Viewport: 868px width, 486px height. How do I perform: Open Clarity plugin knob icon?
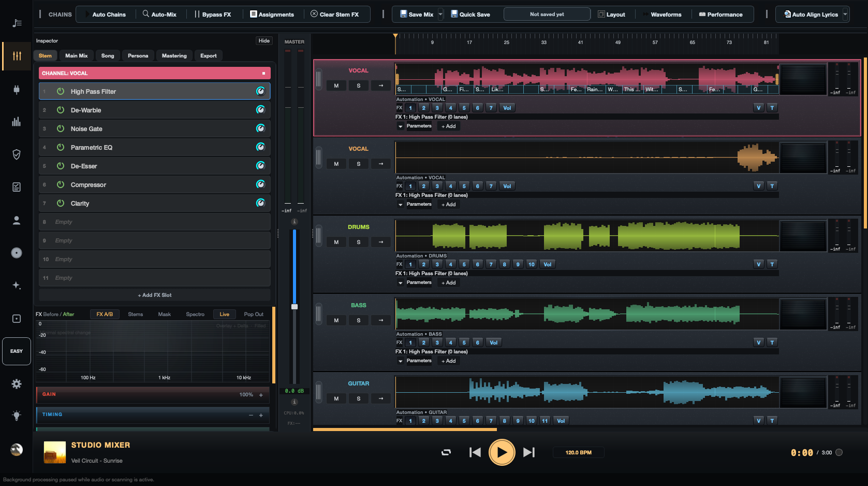260,203
